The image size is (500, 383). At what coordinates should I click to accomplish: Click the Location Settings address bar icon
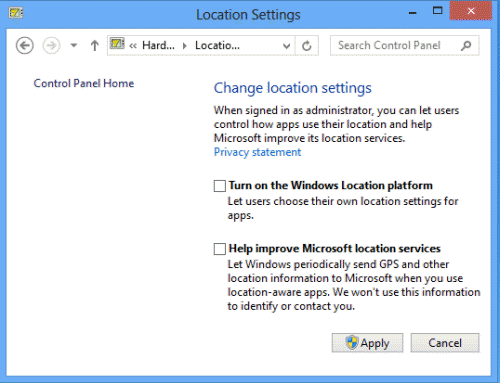(x=117, y=44)
